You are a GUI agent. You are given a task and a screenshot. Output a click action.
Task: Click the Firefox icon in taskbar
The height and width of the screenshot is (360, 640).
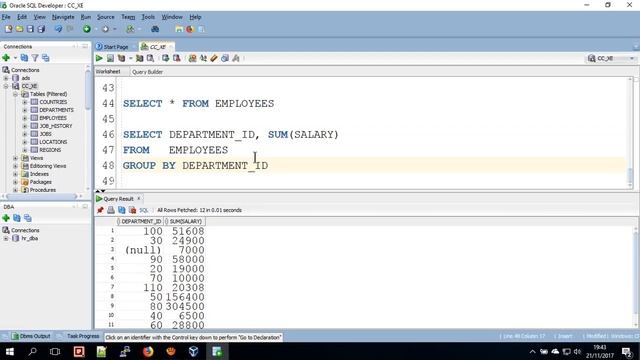point(148,351)
